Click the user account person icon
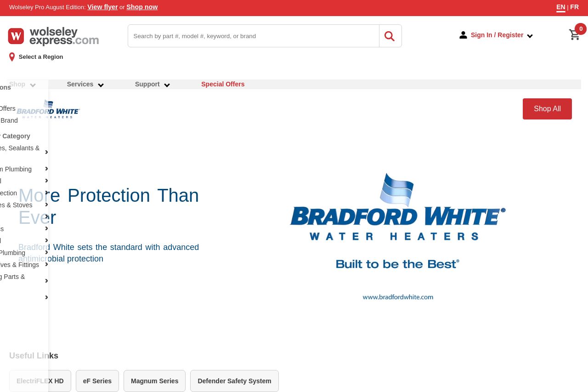The image size is (588, 392). click(x=463, y=35)
